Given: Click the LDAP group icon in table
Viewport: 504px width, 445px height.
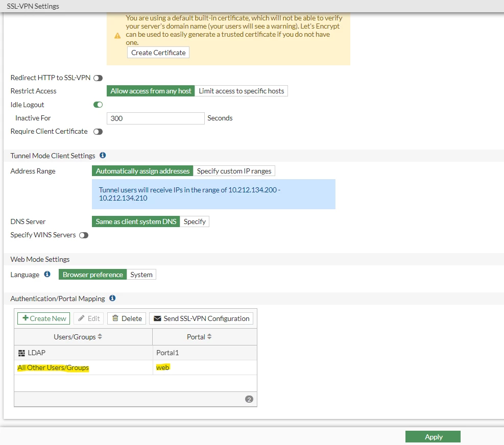Looking at the screenshot, I should click(21, 353).
